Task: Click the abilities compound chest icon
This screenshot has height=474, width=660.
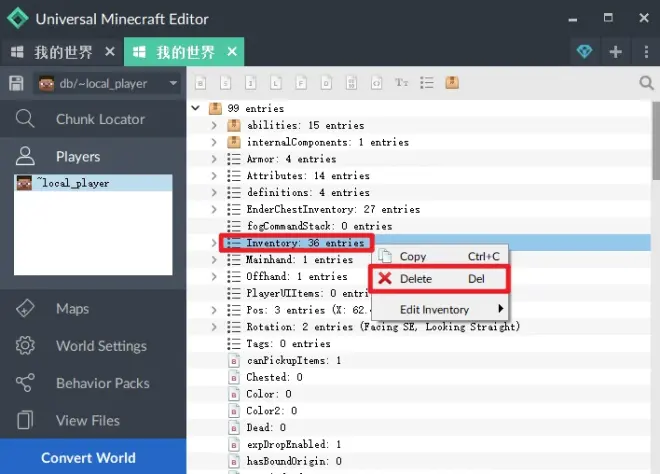Action: coord(234,125)
